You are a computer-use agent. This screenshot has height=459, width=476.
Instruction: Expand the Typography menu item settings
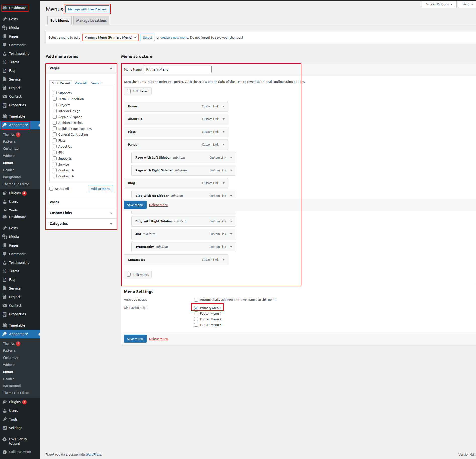click(231, 247)
